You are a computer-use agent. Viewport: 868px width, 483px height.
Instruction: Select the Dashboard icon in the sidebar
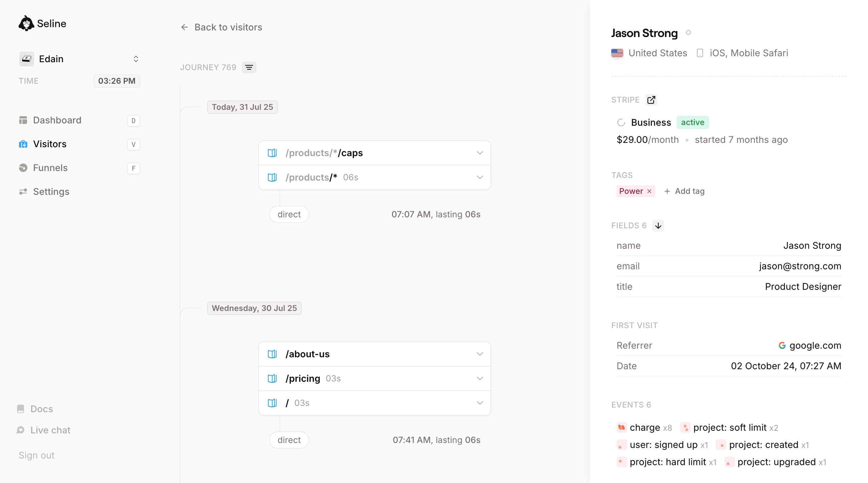(23, 120)
